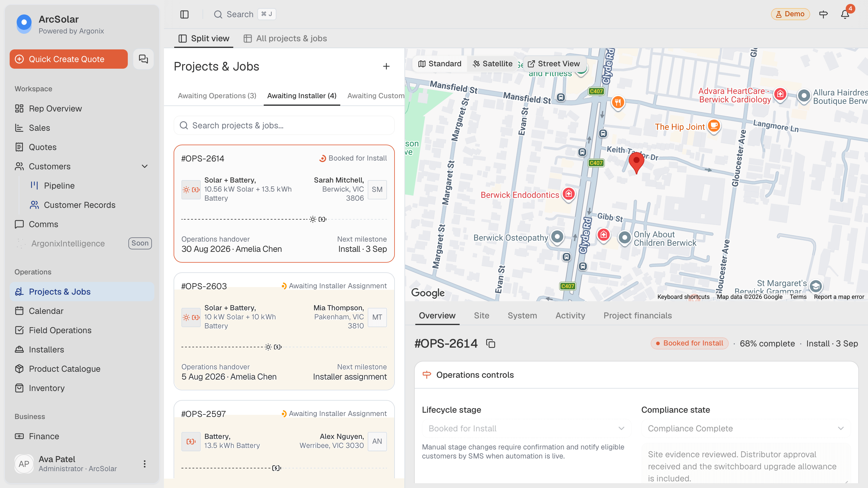Click the Berwick Endodontics map marker

(569, 194)
